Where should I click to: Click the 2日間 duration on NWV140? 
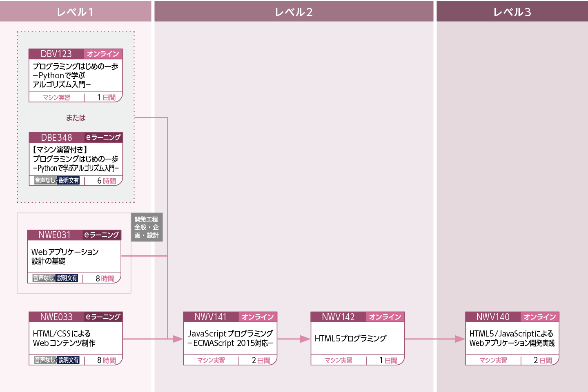(543, 360)
